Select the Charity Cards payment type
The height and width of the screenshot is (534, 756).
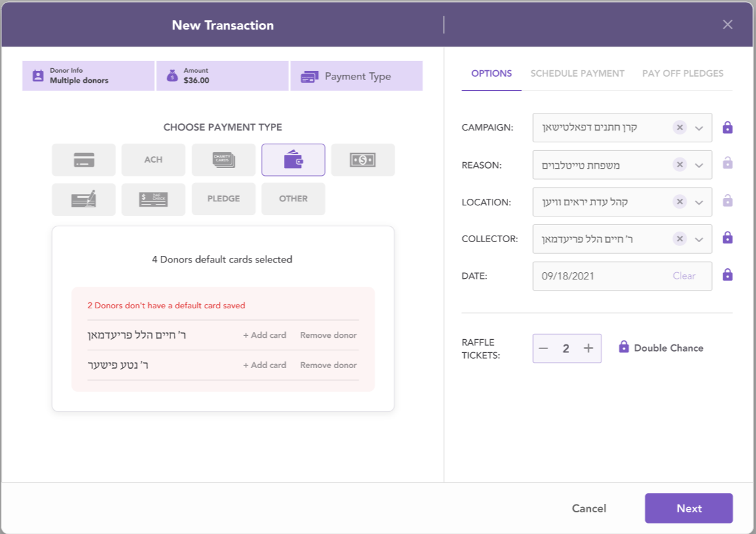pyautogui.click(x=223, y=159)
